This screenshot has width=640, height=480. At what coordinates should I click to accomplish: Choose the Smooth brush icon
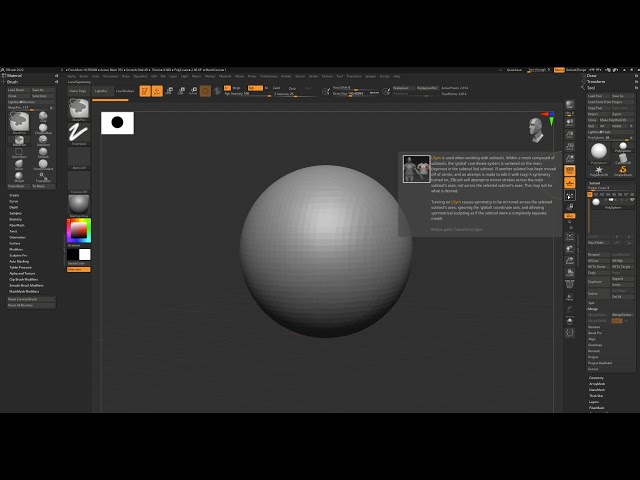click(43, 153)
